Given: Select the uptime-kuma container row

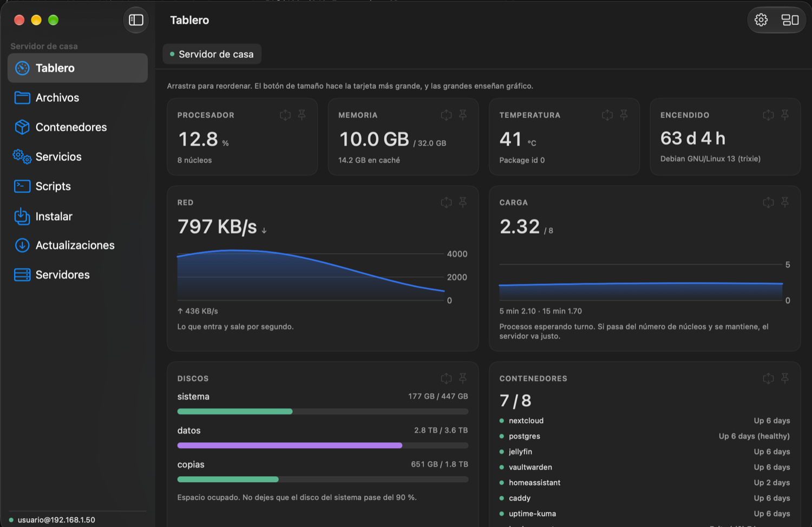Looking at the screenshot, I should 644,513.
